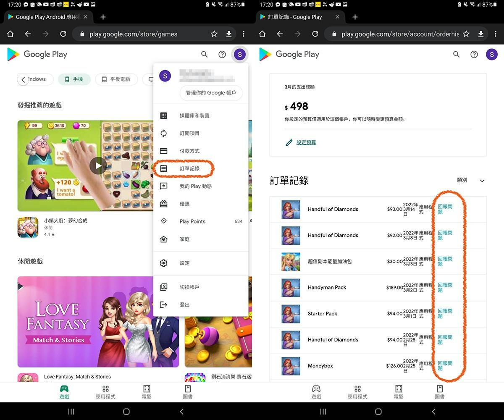Select the 平板電腦 filter chip
Viewport: 504px width, 420px height.
click(116, 79)
